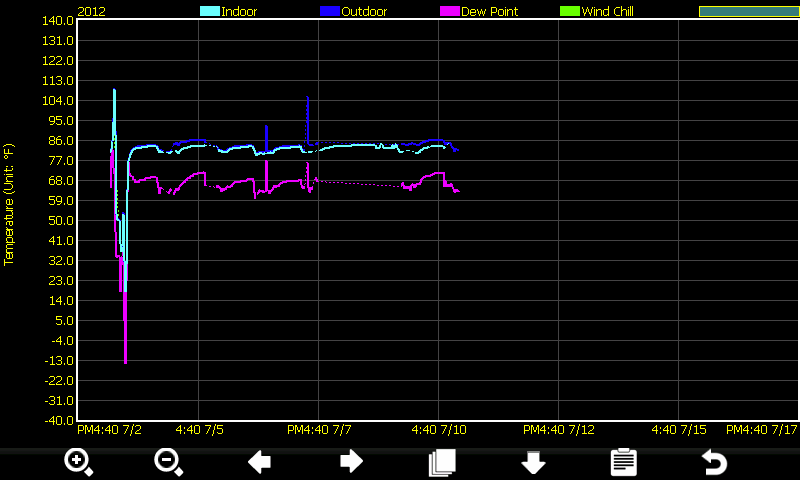Select the Outdoor legend label
800x480 pixels.
[x=364, y=12]
